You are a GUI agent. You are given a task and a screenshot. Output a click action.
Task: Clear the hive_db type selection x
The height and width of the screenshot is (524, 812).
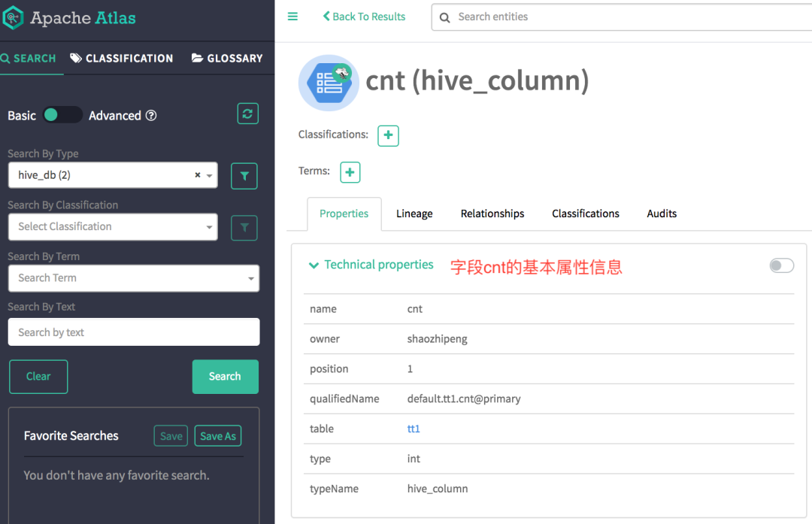click(x=197, y=175)
